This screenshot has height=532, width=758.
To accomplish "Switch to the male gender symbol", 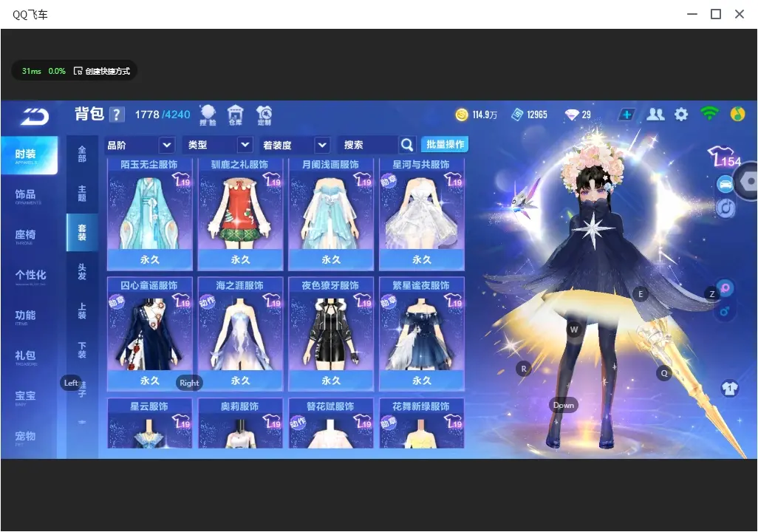I will coord(725,311).
